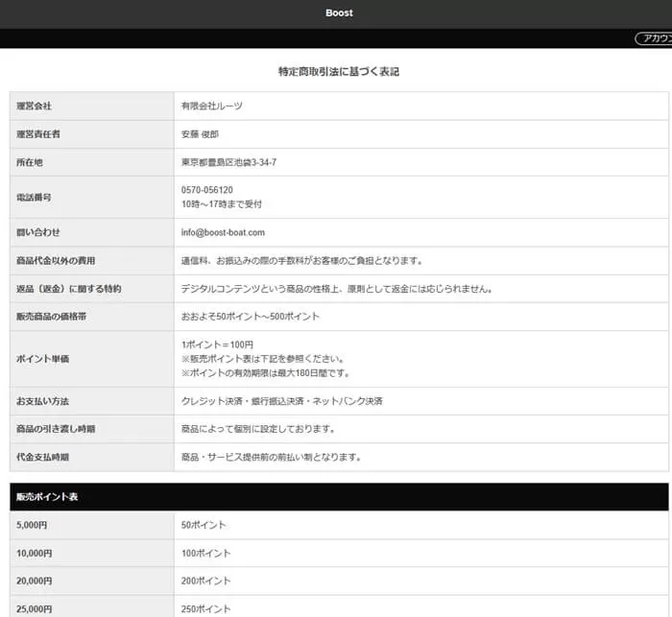Screen dimensions: 672x617
Task: Click the name 安藤 俊郎
Action: [x=200, y=134]
